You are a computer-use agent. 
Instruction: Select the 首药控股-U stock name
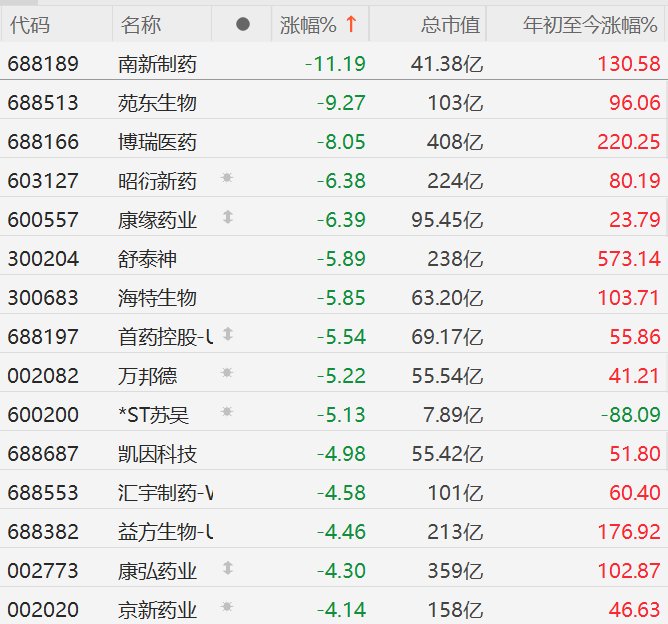165,337
